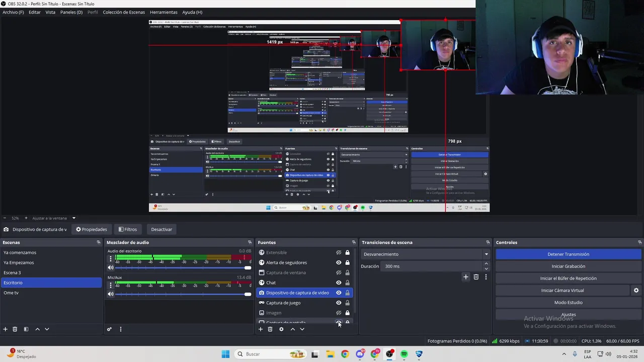Screen dimensions: 644x362
Task: Open the Ayuda (H) menu
Action: click(x=192, y=12)
